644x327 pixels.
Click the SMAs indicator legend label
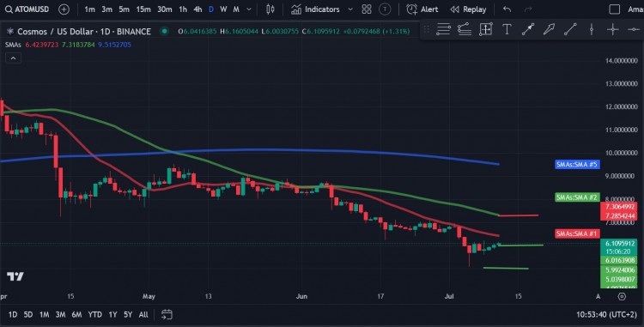pos(13,45)
